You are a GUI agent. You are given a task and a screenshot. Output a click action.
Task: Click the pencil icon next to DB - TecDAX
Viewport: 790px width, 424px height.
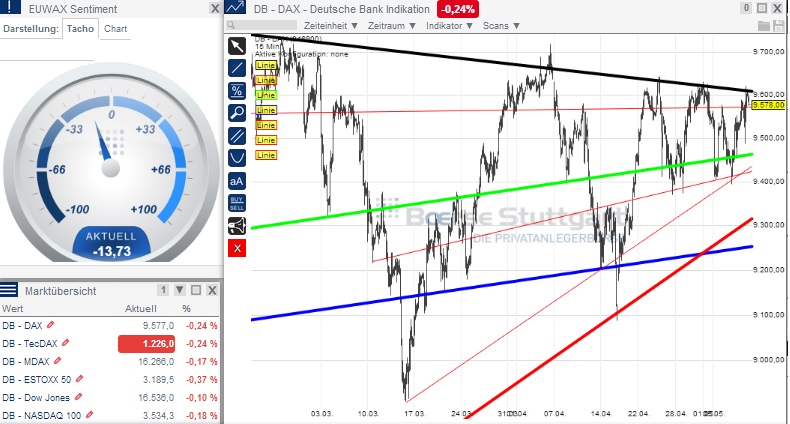point(65,343)
